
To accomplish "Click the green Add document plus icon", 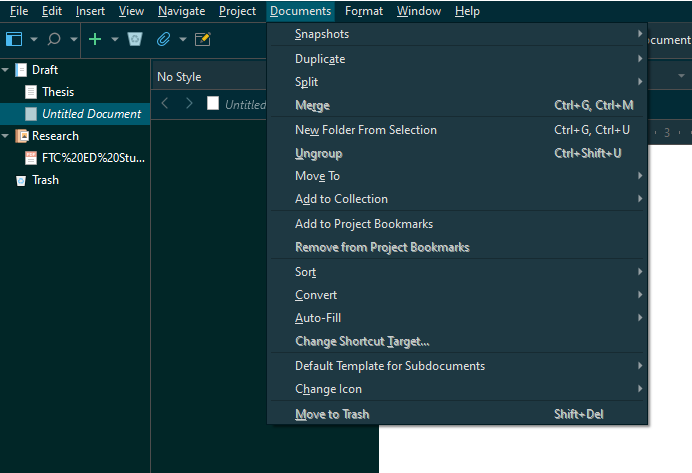I will point(95,39).
